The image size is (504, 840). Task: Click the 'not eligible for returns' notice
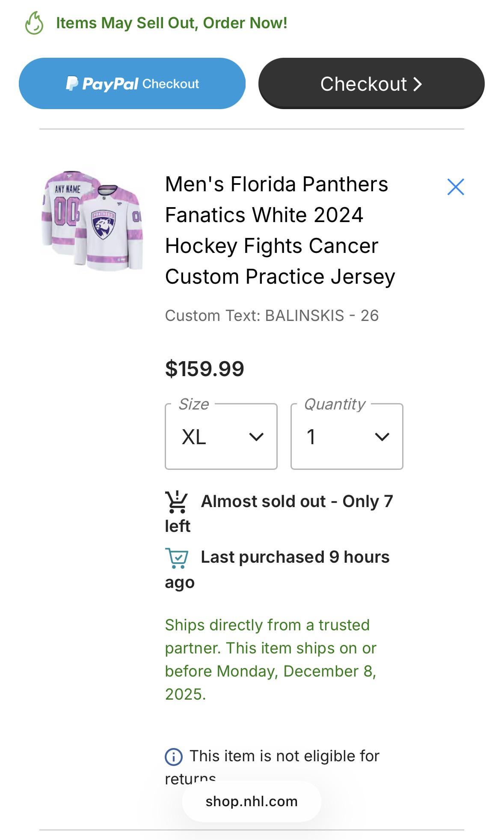tap(284, 757)
